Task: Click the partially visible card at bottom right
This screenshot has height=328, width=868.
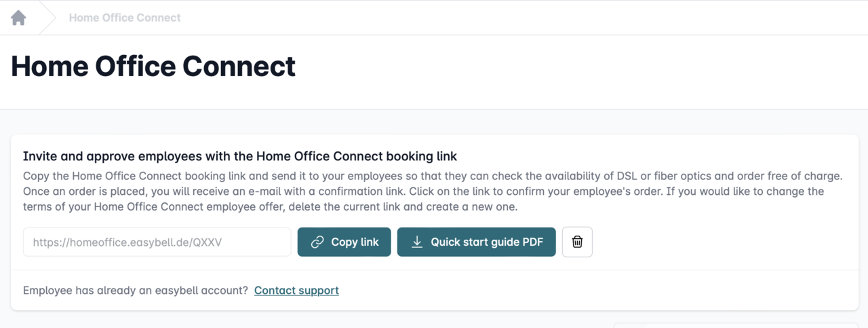Action: click(736, 325)
